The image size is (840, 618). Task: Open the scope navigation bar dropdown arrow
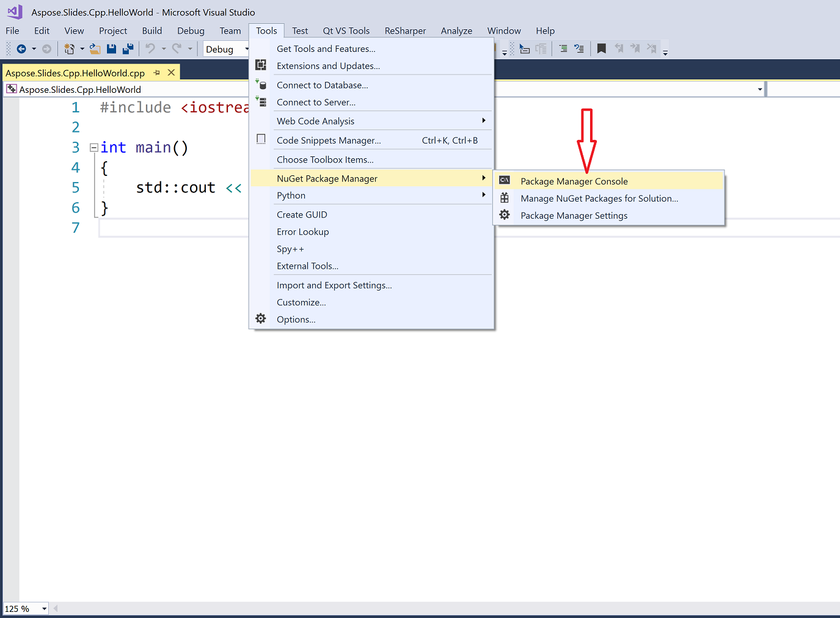point(760,89)
